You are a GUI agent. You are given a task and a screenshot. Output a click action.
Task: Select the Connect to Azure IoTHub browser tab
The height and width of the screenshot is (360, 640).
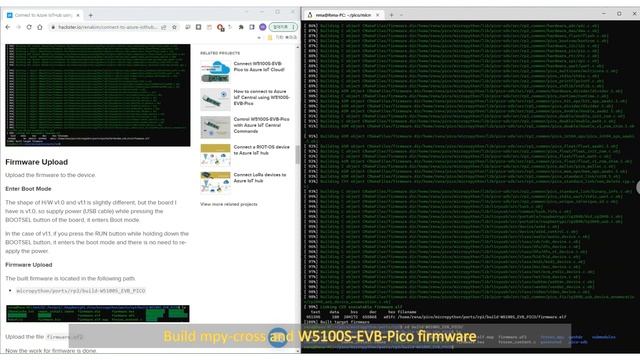point(43,15)
